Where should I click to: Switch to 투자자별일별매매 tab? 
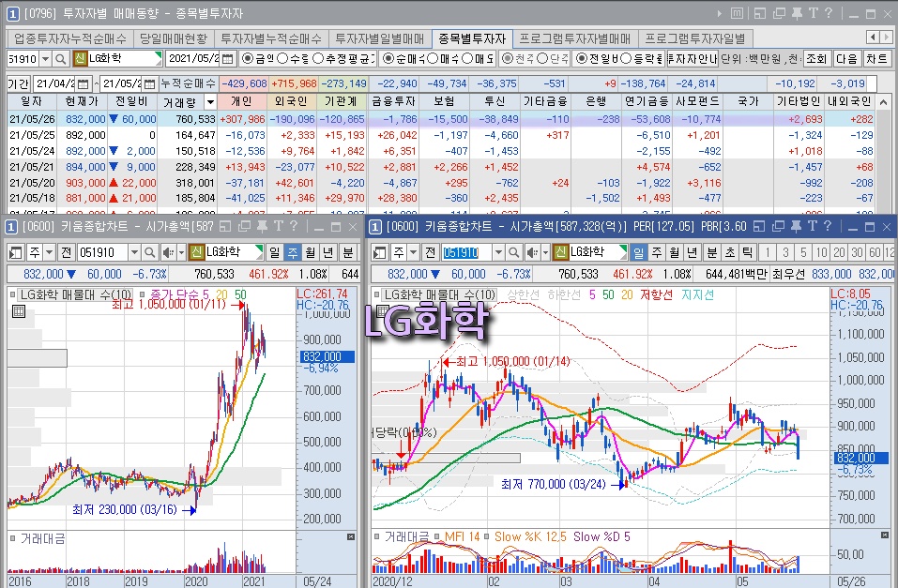click(380, 38)
